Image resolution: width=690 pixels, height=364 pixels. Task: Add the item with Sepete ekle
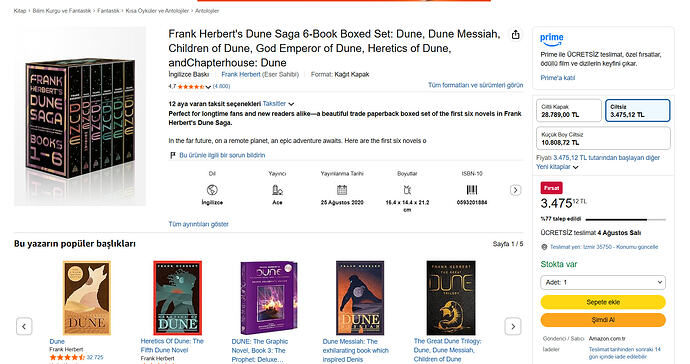(603, 302)
